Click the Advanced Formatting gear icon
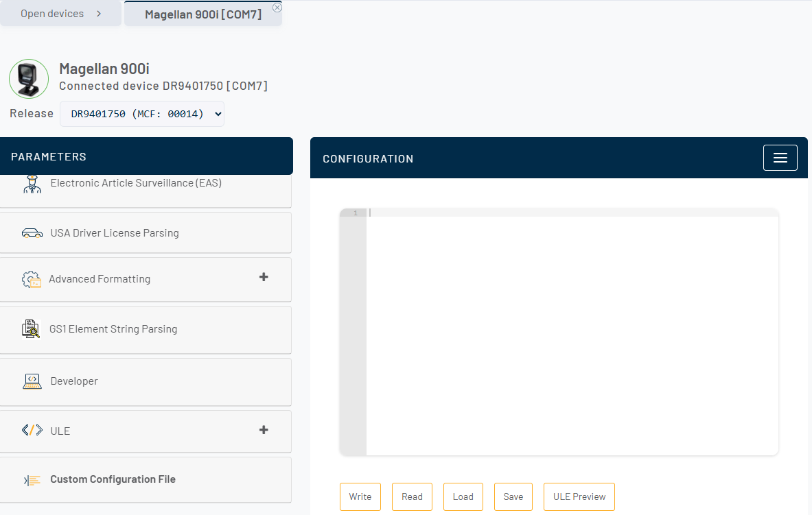This screenshot has width=812, height=515. click(x=32, y=279)
